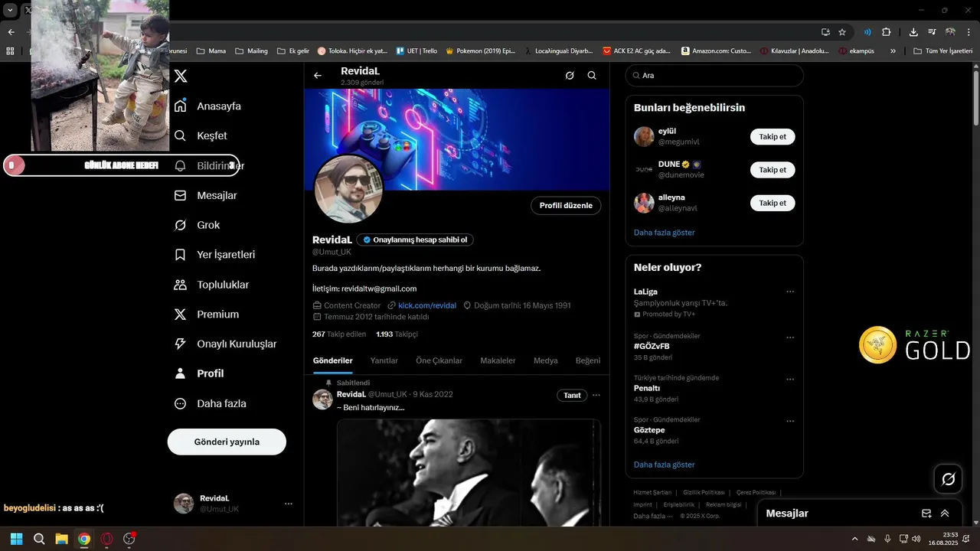Switch to the Makaleler tab
Viewport: 980px width, 551px height.
pyautogui.click(x=498, y=360)
